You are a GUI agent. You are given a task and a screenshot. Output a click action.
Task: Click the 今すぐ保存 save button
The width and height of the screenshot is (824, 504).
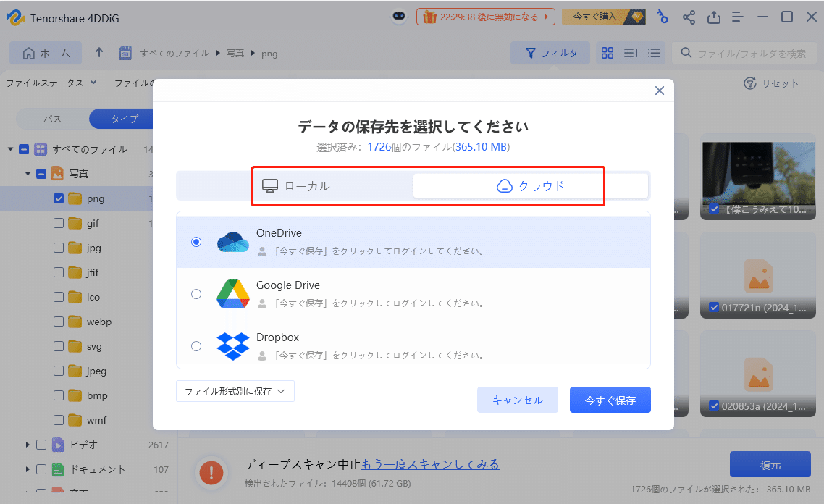[610, 399]
